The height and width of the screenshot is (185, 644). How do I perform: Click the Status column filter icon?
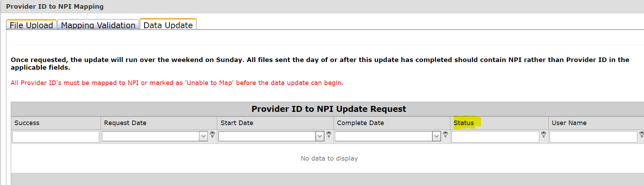point(543,134)
